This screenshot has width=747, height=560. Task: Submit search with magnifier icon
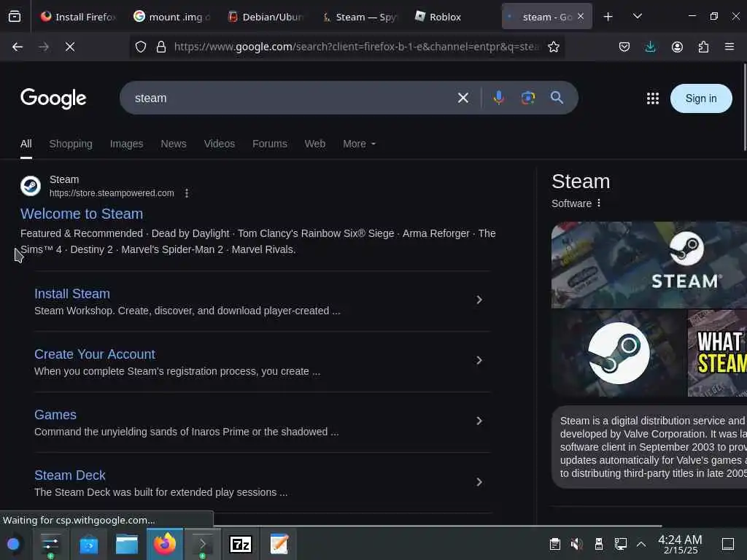pos(557,98)
